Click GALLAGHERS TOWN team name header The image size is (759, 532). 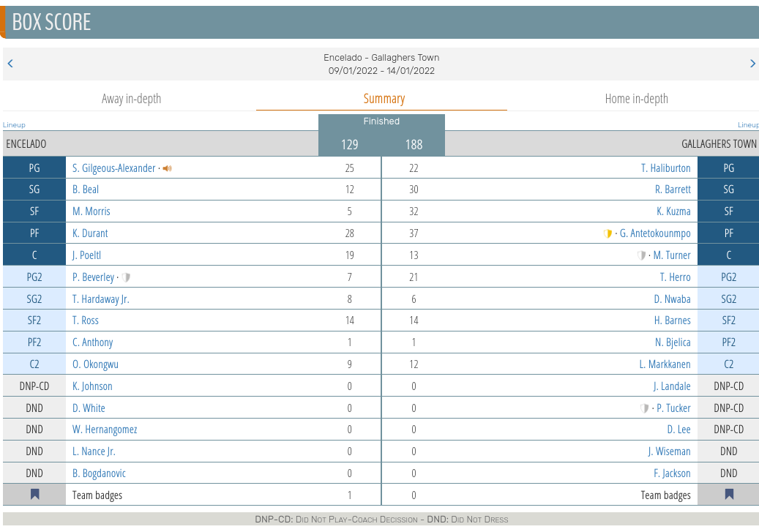[719, 144]
